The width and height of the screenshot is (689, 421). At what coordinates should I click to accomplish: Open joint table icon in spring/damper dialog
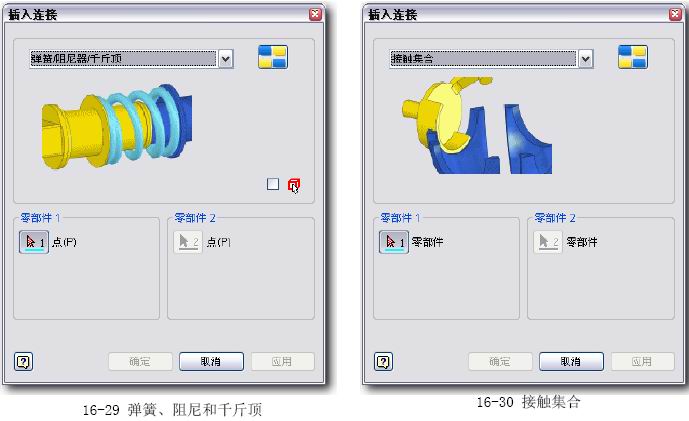point(273,57)
